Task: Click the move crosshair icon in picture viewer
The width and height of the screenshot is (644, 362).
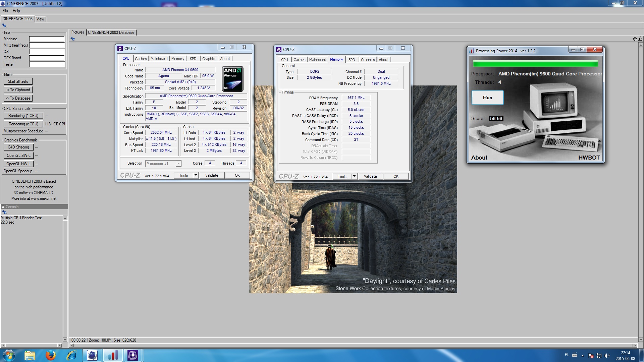Action: pyautogui.click(x=635, y=39)
